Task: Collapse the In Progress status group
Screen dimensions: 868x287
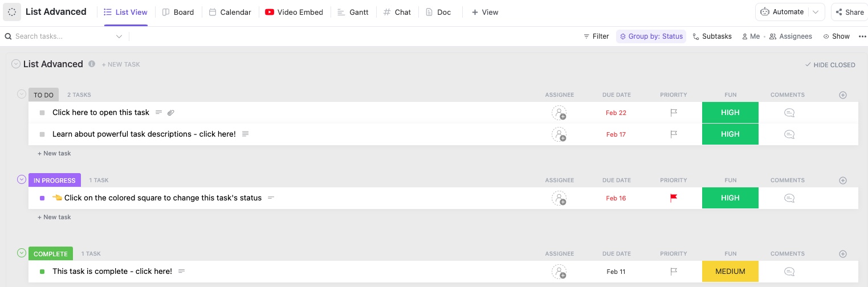Action: coord(22,180)
